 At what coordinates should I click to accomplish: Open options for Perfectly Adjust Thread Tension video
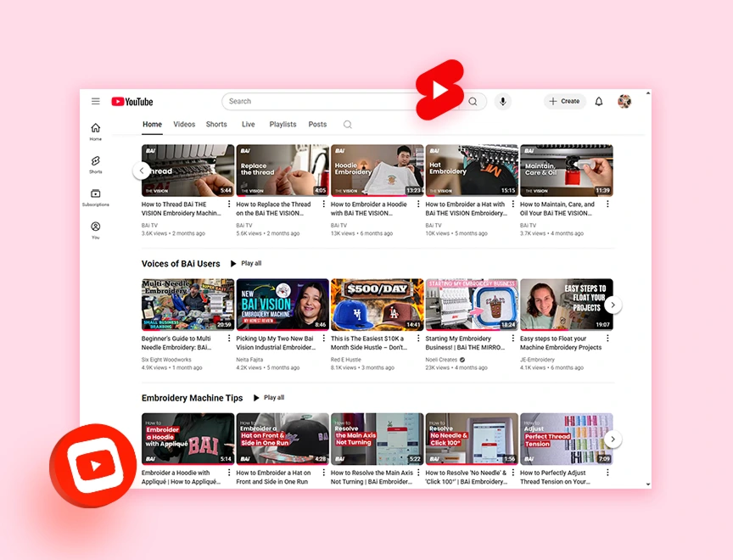tap(607, 473)
